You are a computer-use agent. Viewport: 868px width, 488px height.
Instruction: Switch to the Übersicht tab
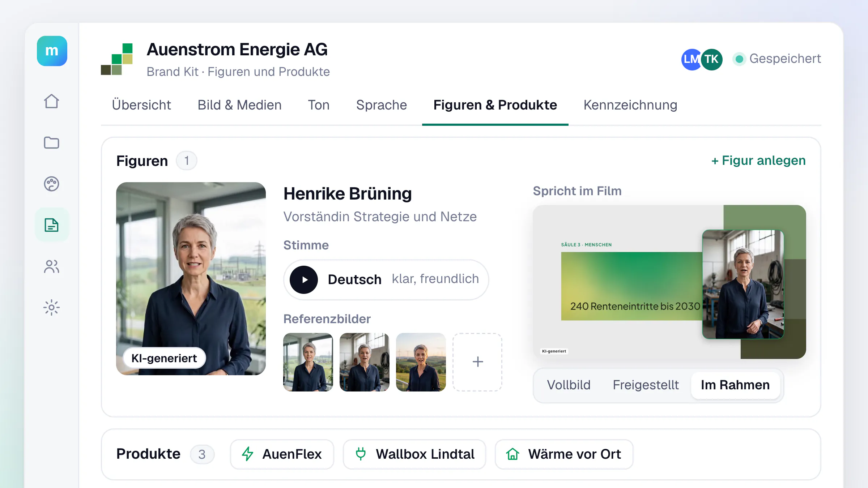tap(141, 105)
